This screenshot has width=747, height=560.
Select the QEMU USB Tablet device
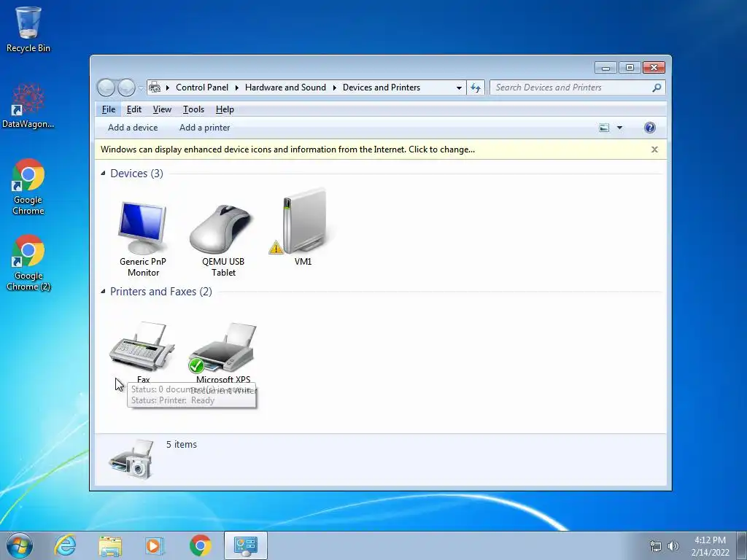[223, 239]
